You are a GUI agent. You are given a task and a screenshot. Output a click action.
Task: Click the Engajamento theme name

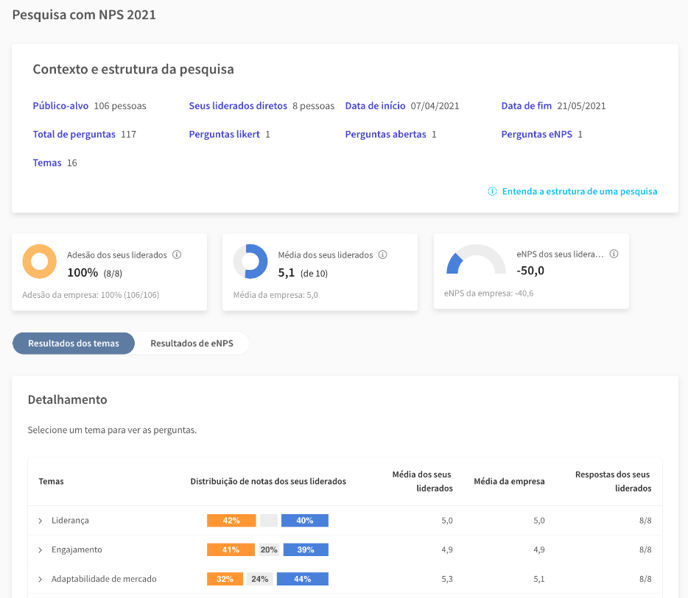click(77, 550)
